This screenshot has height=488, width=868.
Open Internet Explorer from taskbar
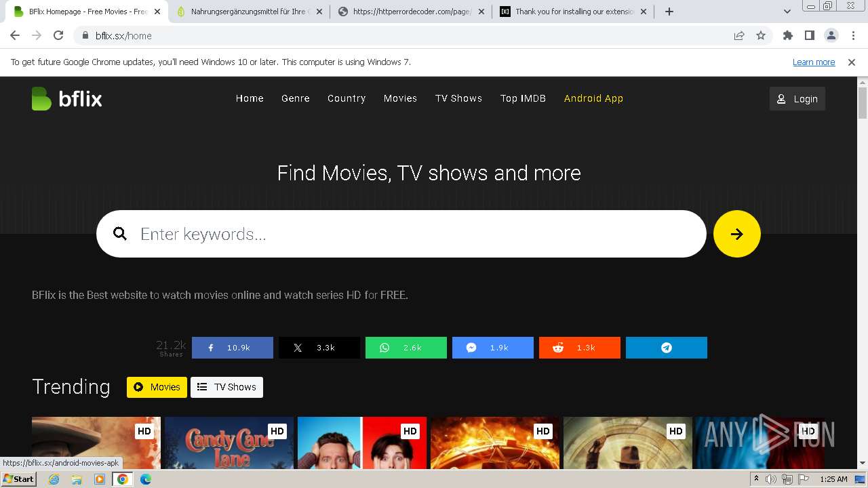[x=54, y=479]
